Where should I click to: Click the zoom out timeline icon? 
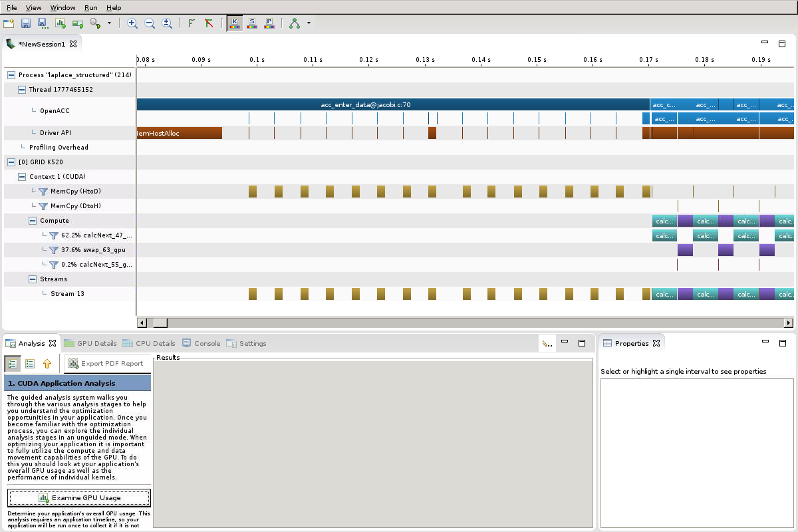150,23
